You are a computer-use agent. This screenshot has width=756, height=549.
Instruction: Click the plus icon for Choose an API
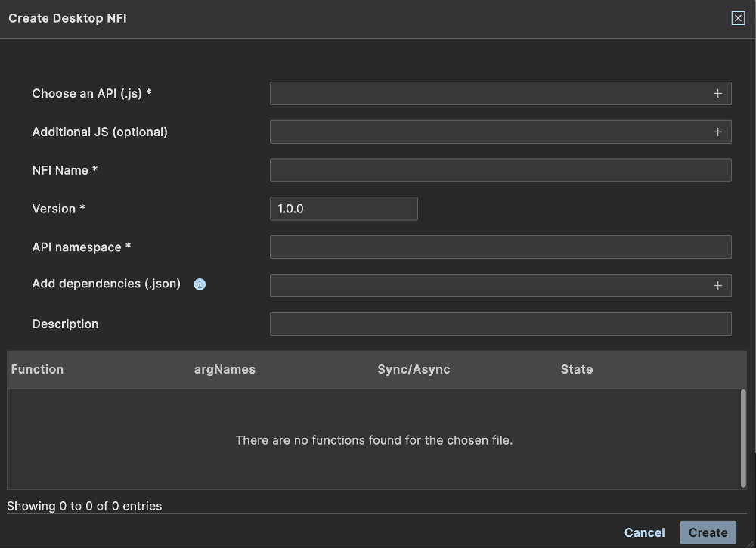coord(717,94)
